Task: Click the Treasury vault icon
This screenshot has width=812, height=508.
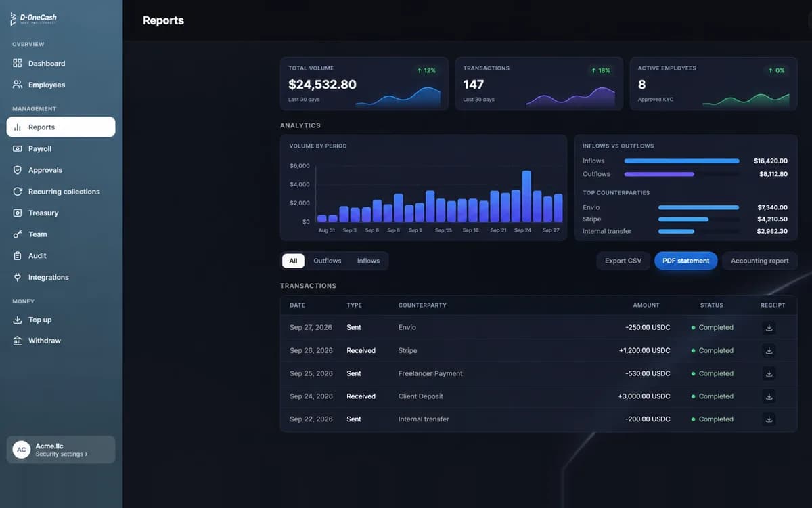Action: point(18,213)
